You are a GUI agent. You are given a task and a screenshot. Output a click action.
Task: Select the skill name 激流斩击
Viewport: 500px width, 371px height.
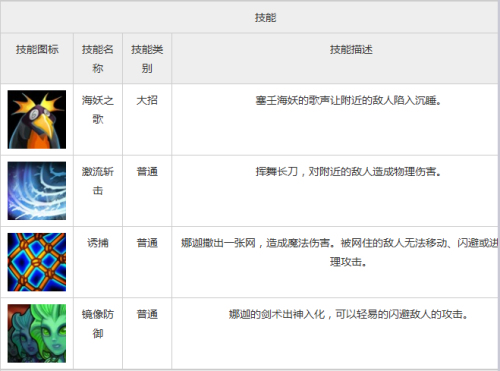pos(98,181)
